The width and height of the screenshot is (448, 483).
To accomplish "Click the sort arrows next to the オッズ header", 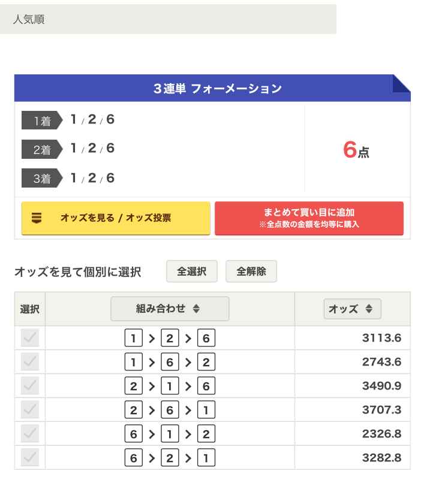I will click(369, 309).
